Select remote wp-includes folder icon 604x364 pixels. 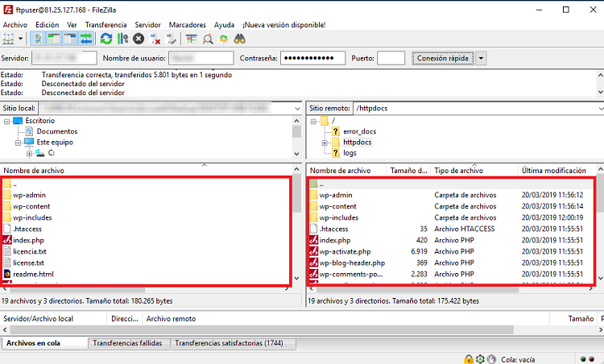point(313,217)
